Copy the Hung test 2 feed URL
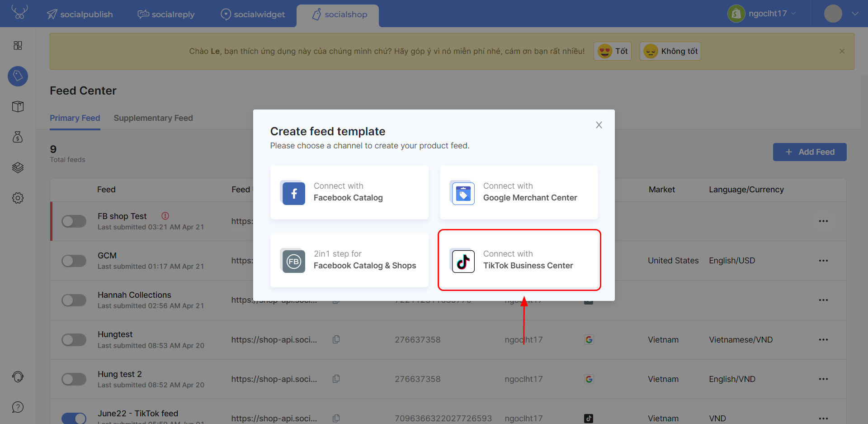The height and width of the screenshot is (424, 868). point(336,379)
